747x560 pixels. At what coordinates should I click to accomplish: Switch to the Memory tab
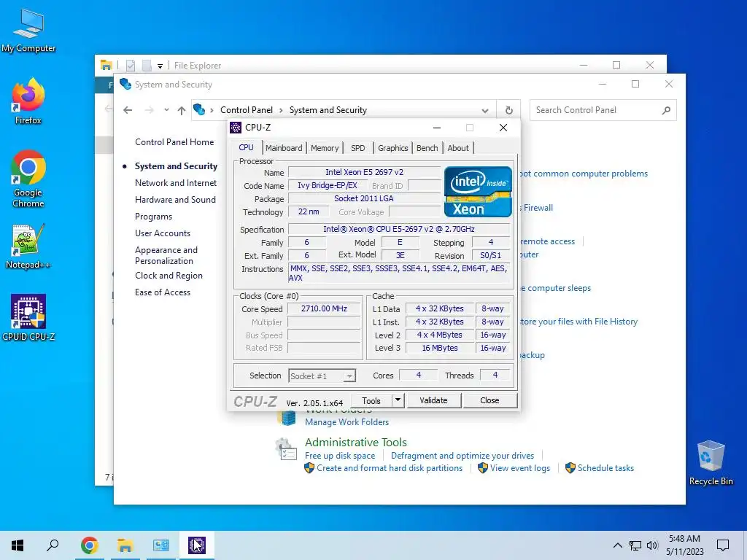click(x=325, y=148)
